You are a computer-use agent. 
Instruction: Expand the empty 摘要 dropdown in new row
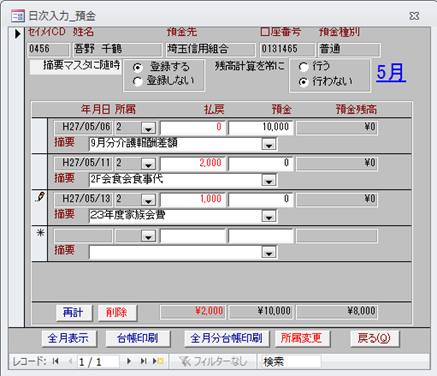[x=269, y=253]
